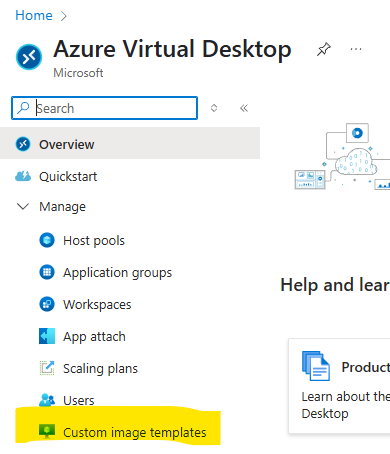Collapse the Manage section chevron
The width and height of the screenshot is (390, 454).
click(23, 206)
